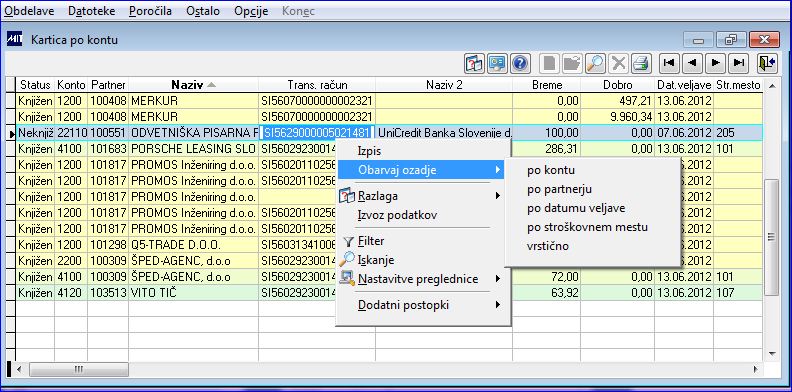The image size is (792, 392).
Task: Expand the Razlaga submenu
Action: point(422,195)
